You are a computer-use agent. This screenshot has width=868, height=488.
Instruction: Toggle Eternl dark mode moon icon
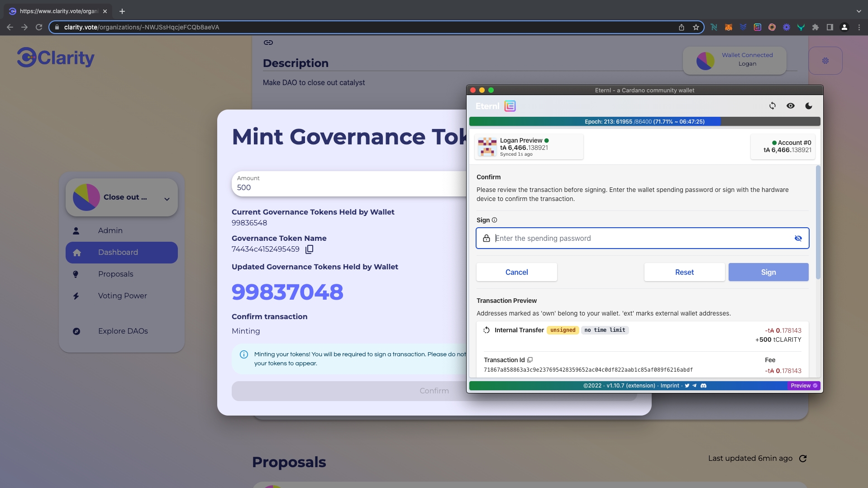(x=808, y=106)
